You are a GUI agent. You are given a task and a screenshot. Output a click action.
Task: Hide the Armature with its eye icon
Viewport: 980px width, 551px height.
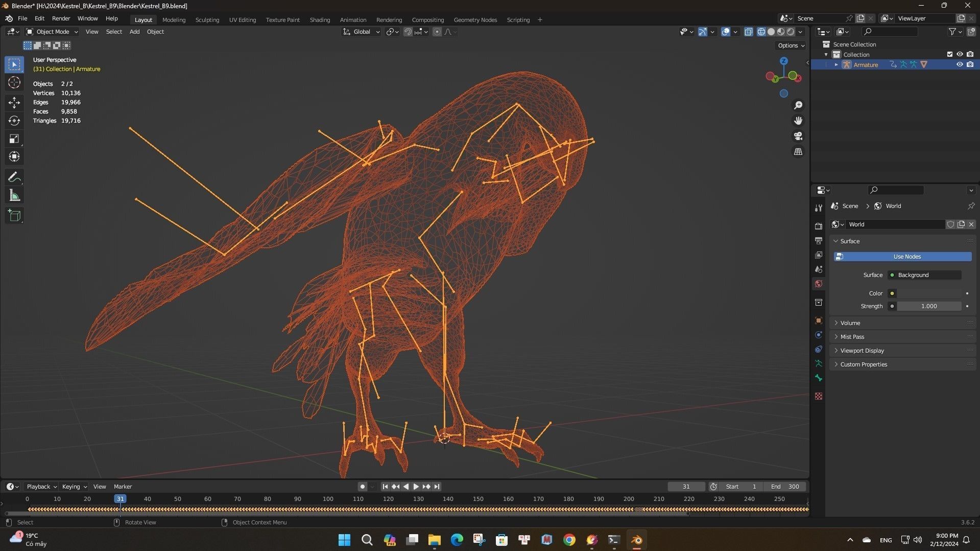pyautogui.click(x=960, y=64)
